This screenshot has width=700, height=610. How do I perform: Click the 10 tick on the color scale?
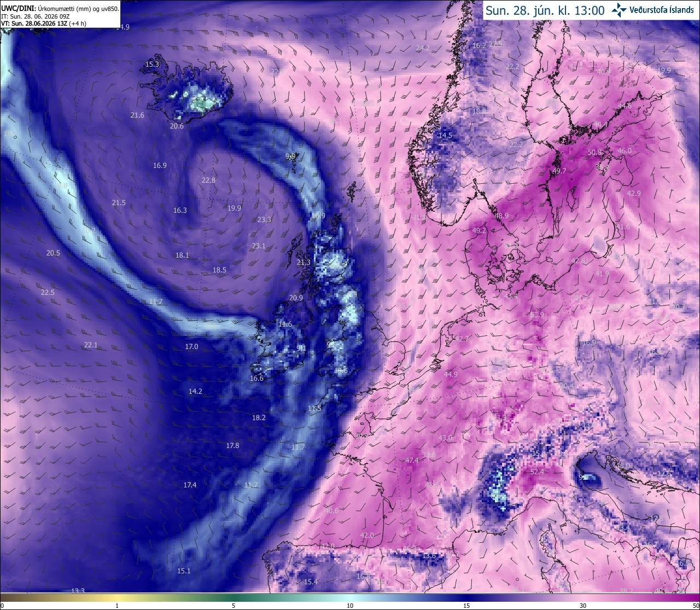pos(350,606)
